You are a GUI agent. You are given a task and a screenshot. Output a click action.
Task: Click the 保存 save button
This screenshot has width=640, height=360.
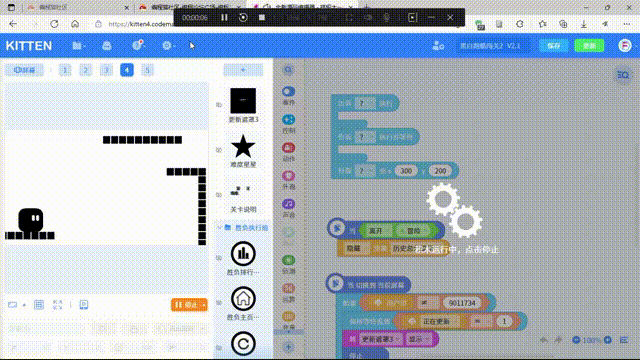point(553,46)
